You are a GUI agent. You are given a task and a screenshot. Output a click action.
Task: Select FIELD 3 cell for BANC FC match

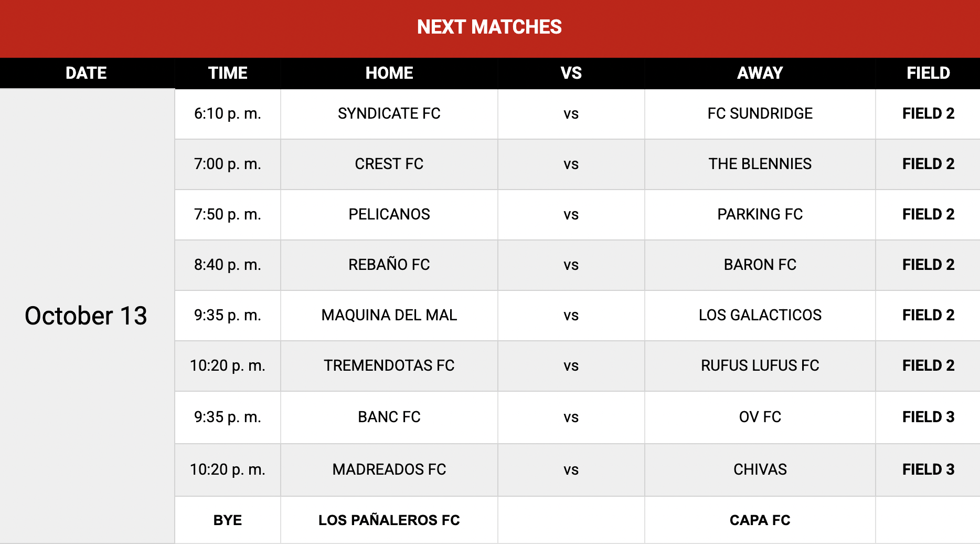click(x=928, y=417)
